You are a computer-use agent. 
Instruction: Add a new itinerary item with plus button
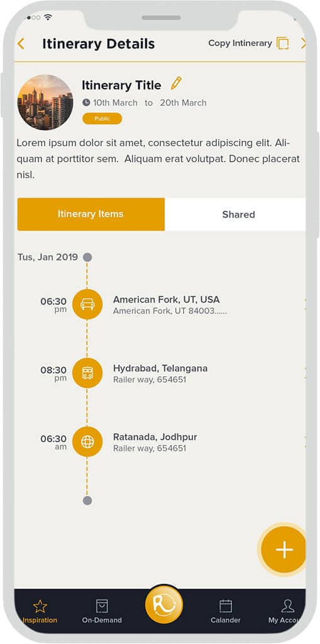click(284, 550)
